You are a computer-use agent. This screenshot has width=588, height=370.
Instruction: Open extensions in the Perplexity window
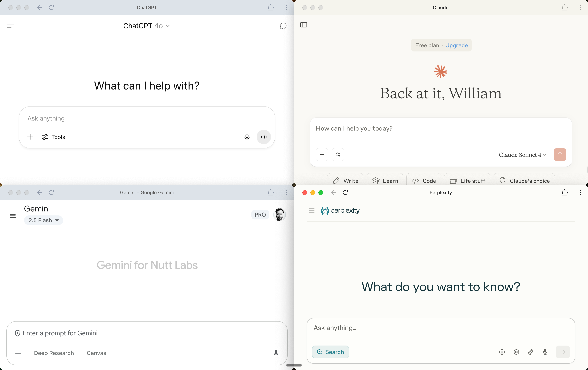565,193
